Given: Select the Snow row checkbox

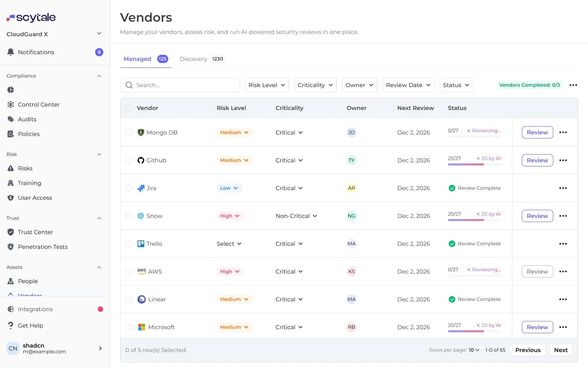Looking at the screenshot, I should click(129, 216).
